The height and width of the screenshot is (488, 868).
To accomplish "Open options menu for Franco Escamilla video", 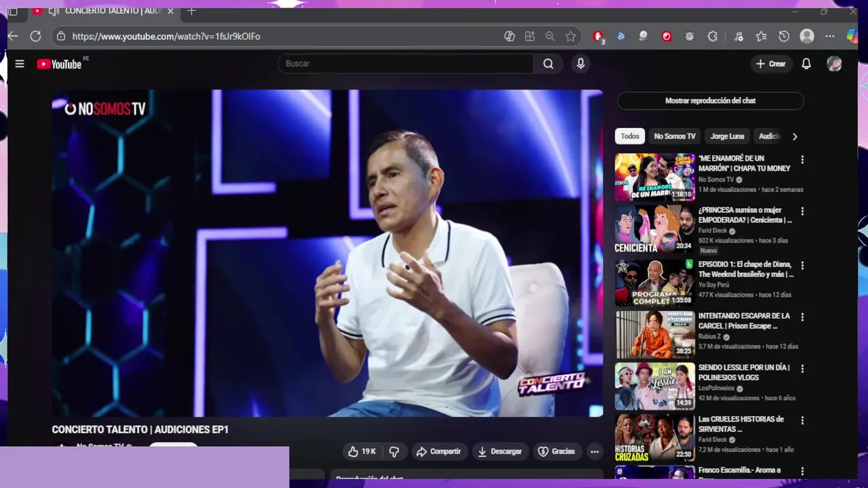I will pos(802,471).
